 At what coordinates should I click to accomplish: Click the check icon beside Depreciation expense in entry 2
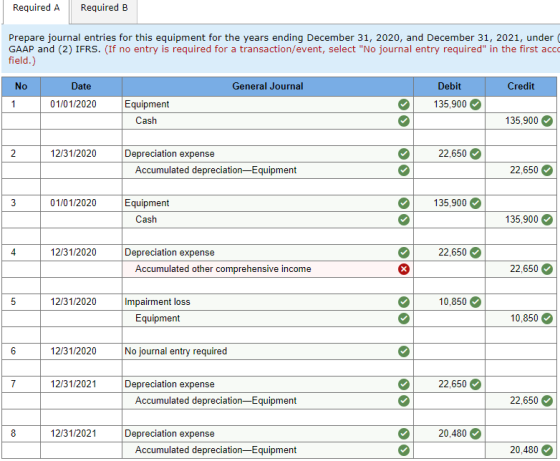pyautogui.click(x=404, y=154)
